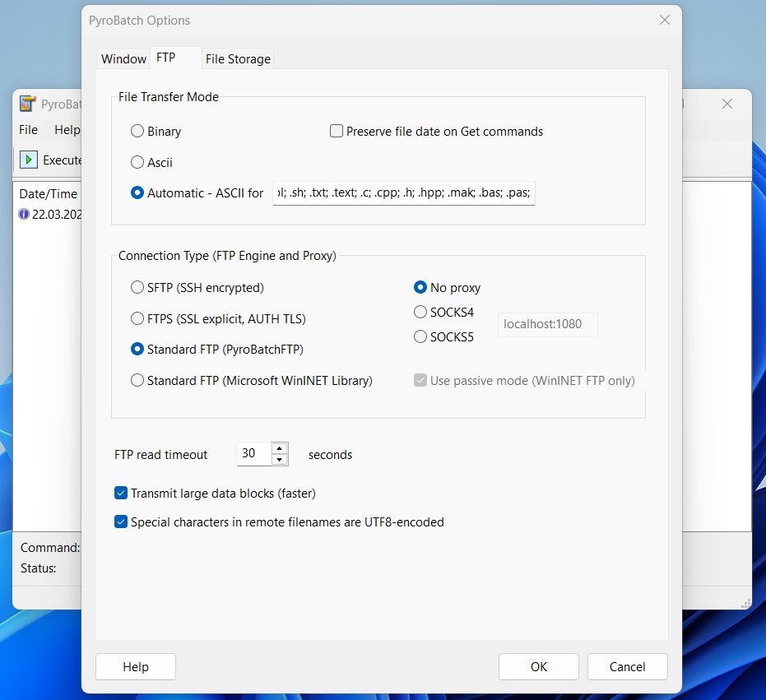This screenshot has width=766, height=700.
Task: Click the Help button in dialog
Action: coord(136,667)
